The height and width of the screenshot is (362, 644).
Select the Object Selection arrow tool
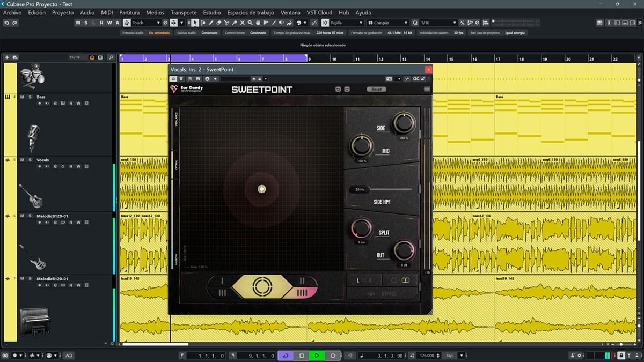point(195,23)
